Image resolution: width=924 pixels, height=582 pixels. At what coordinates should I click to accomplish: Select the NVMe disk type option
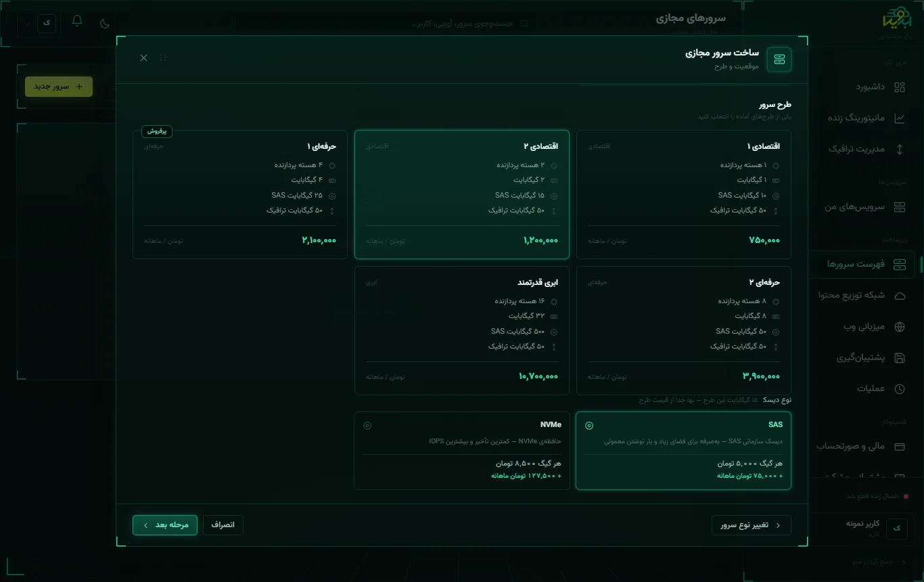461,451
